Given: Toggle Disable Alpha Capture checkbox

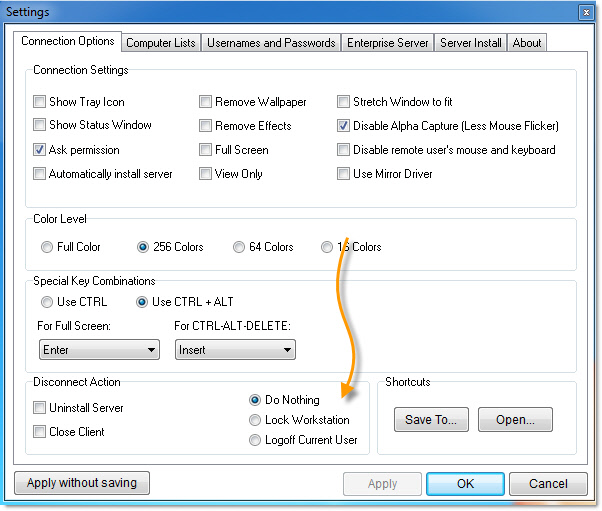Looking at the screenshot, I should (x=344, y=126).
